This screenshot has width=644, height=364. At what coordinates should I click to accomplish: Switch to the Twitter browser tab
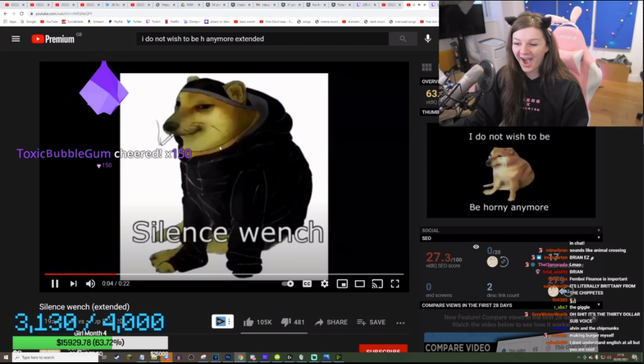(x=115, y=5)
